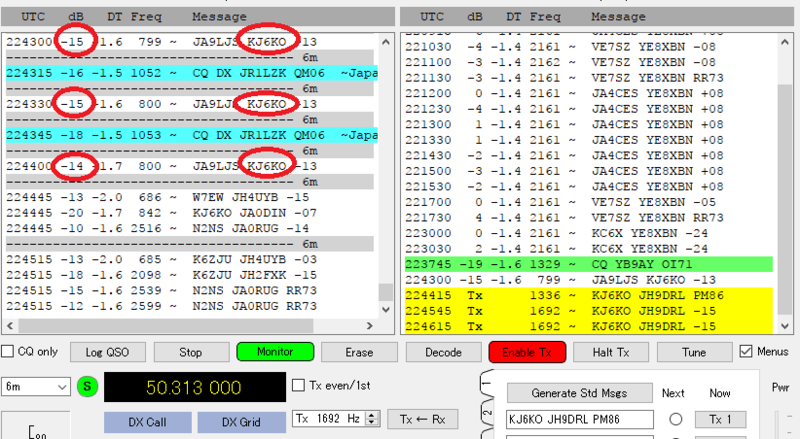Image resolution: width=800 pixels, height=439 pixels.
Task: Click down arrow of right pane scrollbar
Action: tap(785, 326)
